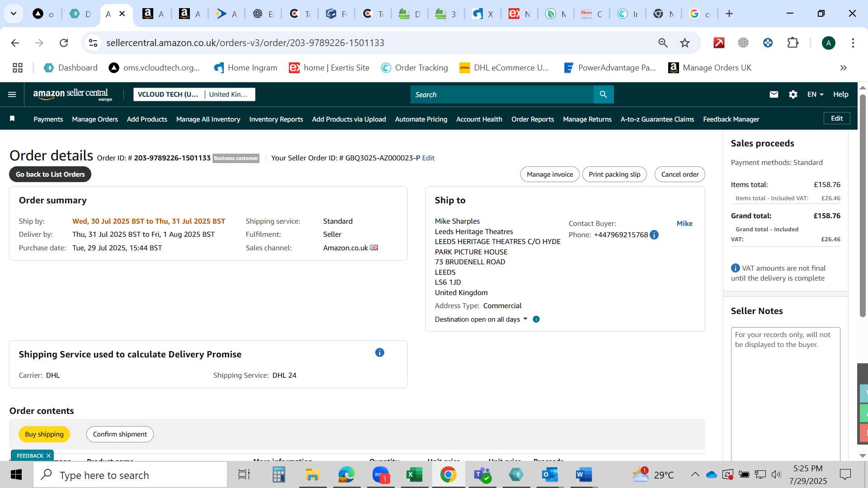This screenshot has height=488, width=868.
Task: Open Manage Returns menu item
Action: (587, 119)
